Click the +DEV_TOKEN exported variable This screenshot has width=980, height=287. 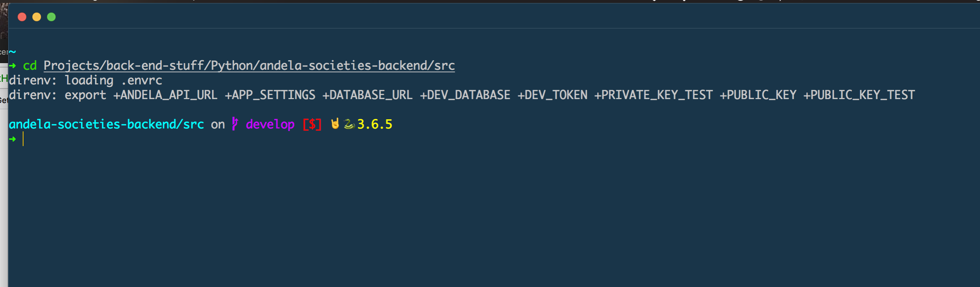[552, 95]
